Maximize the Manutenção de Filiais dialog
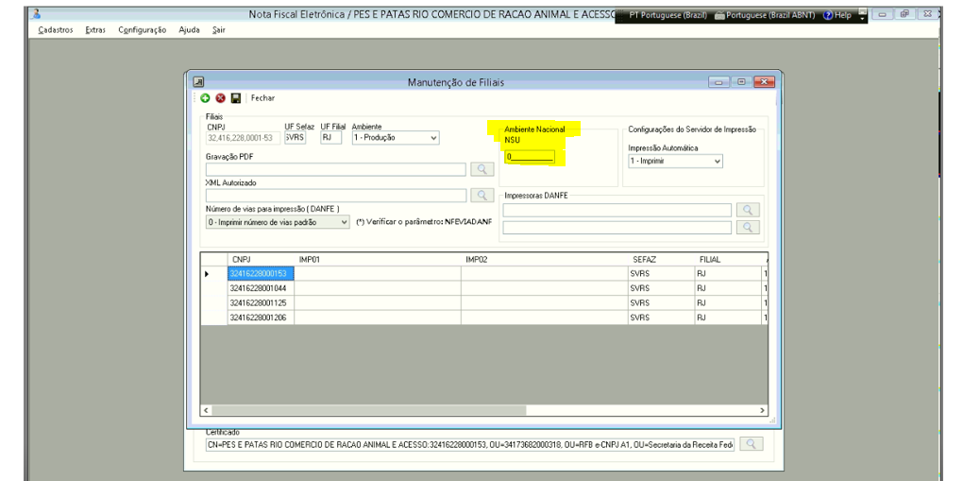 (x=741, y=82)
